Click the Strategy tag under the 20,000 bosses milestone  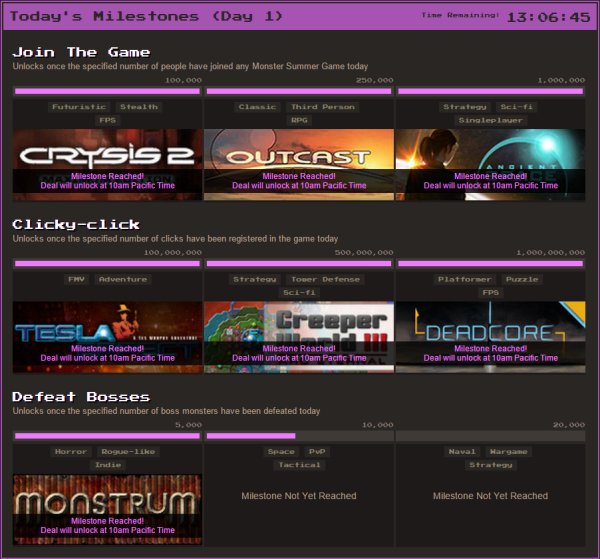tap(491, 465)
